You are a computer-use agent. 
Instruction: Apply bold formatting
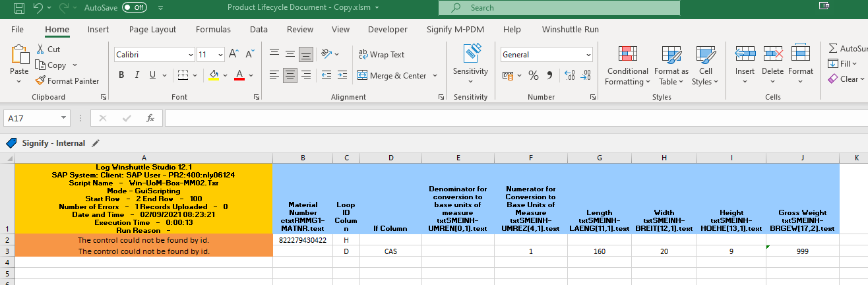(x=121, y=75)
